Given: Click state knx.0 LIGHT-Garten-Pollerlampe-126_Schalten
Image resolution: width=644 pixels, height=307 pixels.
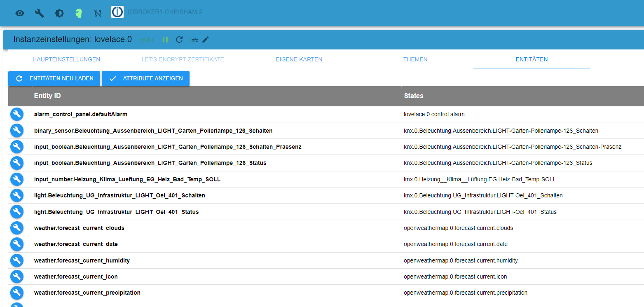Looking at the screenshot, I should tap(501, 131).
